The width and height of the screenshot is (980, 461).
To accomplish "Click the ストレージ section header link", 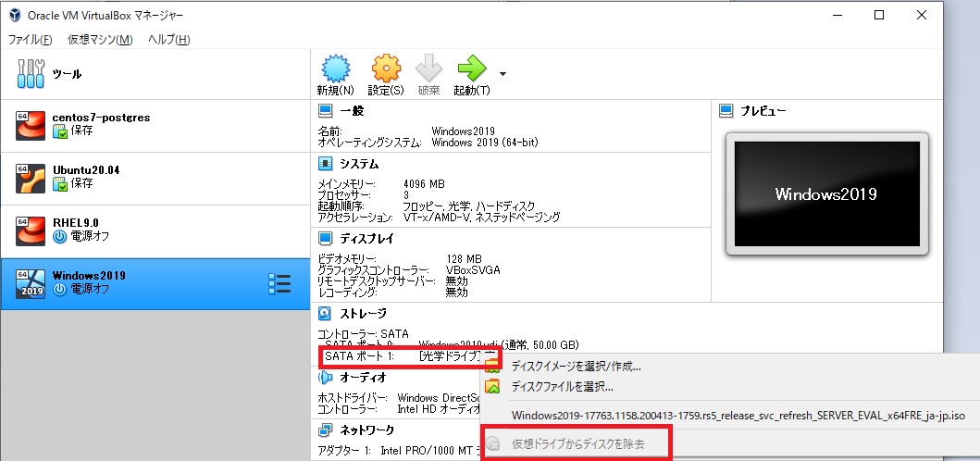I will point(363,314).
